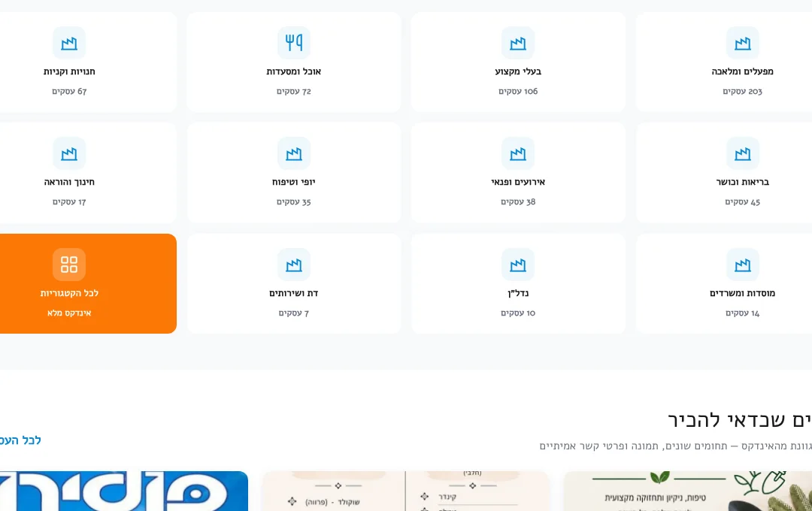Open the דת ושירותים category title
Image resolution: width=812 pixels, height=511 pixels.
tap(294, 293)
